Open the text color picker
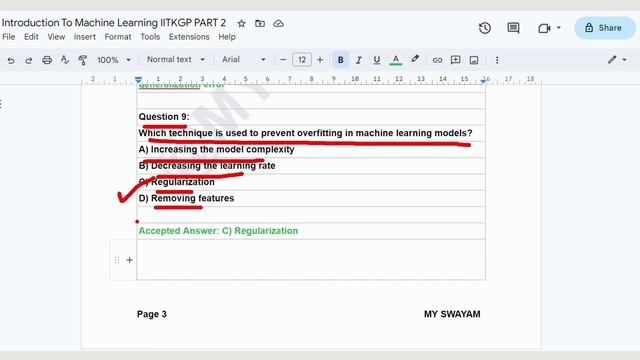The image size is (640, 360). click(395, 60)
